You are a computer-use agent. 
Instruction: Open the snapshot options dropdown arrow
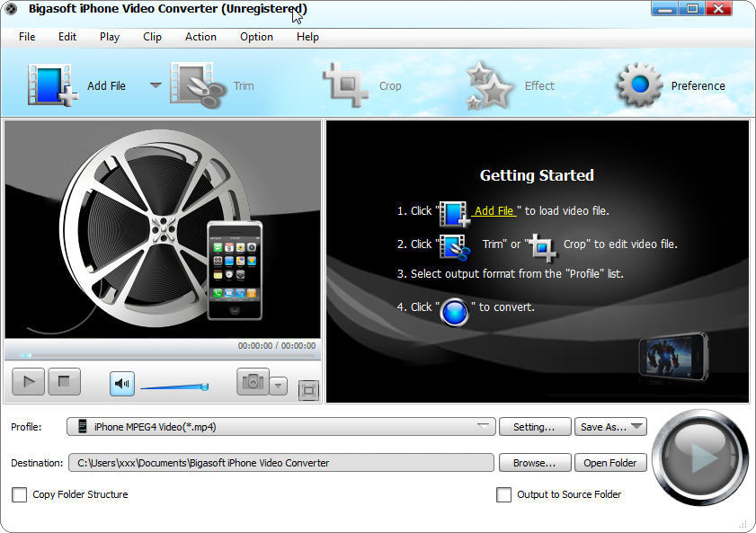pos(278,386)
